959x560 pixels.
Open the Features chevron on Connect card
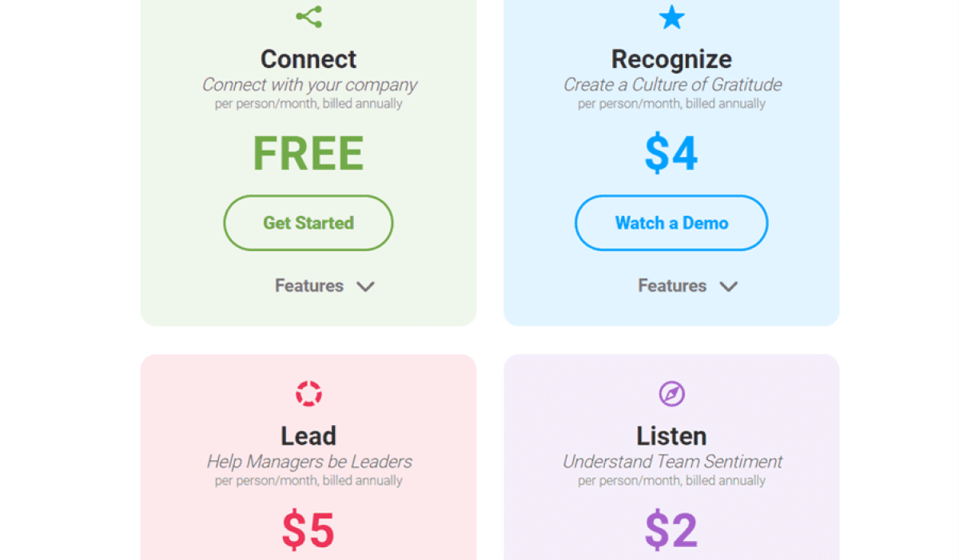[x=367, y=285]
